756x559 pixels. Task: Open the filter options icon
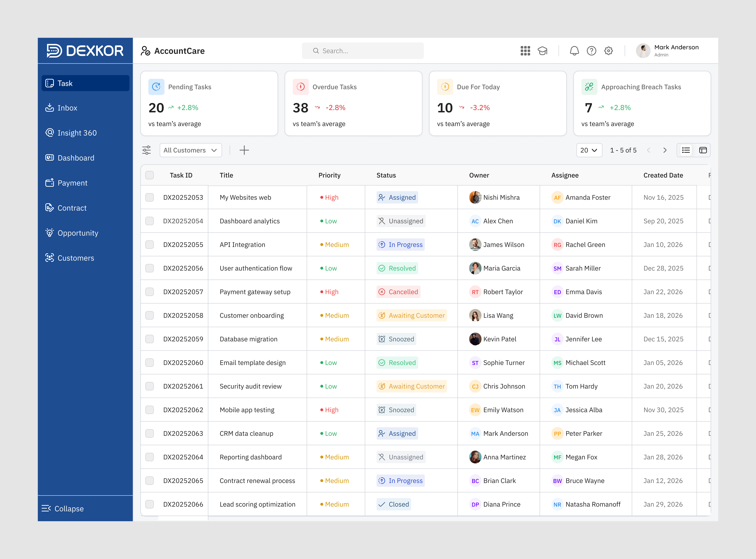[x=147, y=150]
